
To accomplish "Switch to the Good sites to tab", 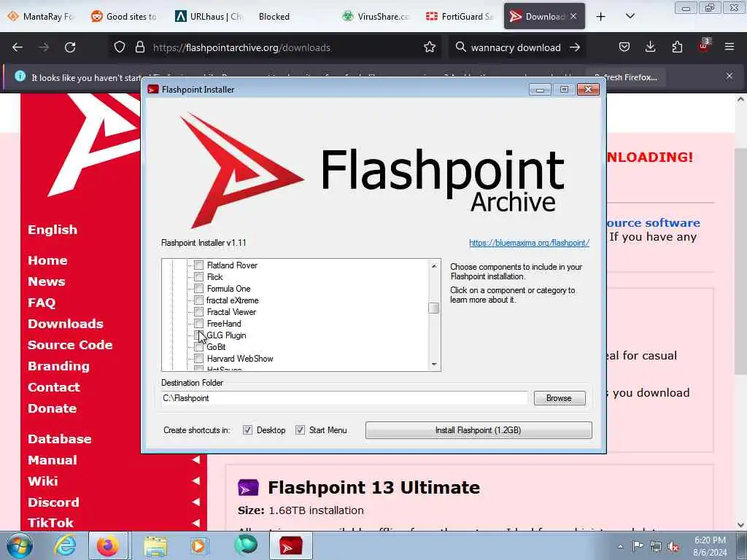I will click(x=125, y=16).
